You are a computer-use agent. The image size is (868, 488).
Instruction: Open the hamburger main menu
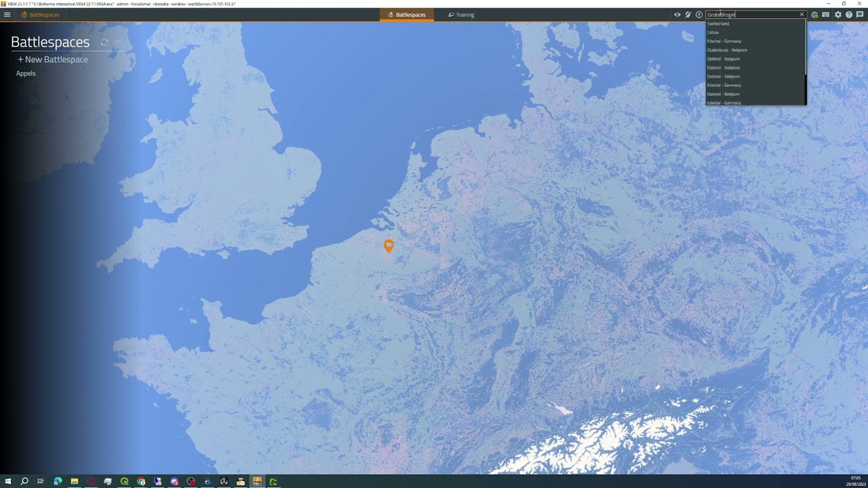[x=7, y=14]
